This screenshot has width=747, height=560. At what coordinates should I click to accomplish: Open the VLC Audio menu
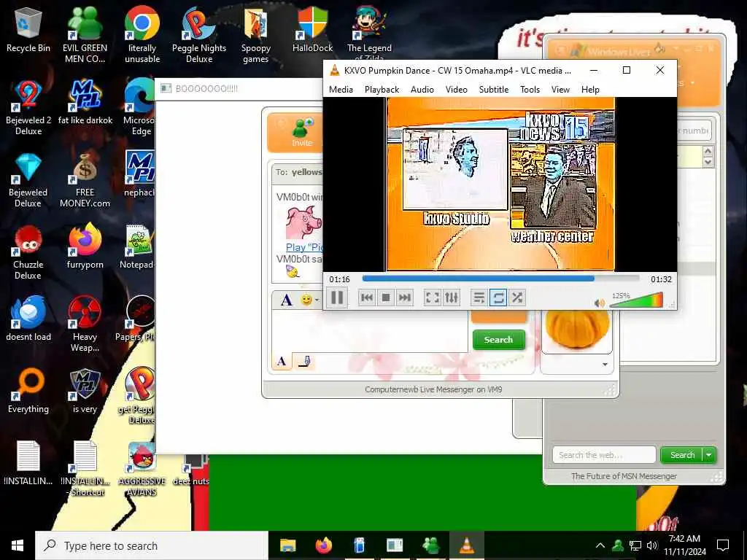pyautogui.click(x=422, y=90)
